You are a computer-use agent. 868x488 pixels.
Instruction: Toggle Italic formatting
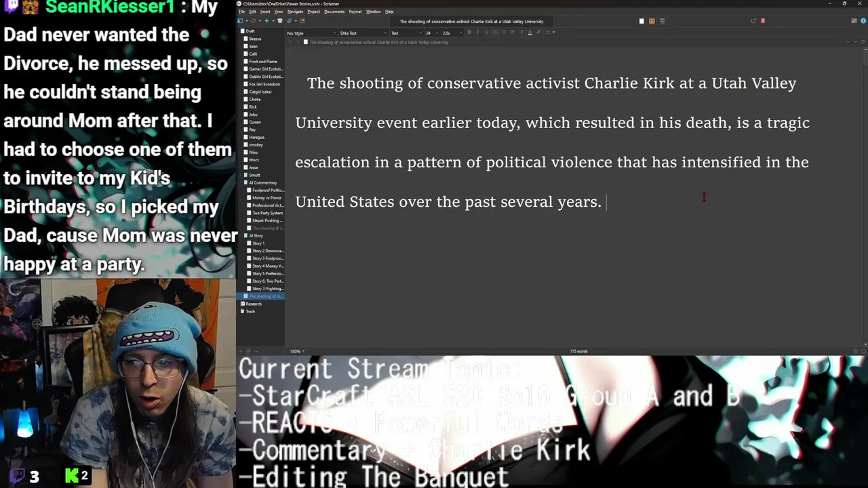tap(478, 32)
